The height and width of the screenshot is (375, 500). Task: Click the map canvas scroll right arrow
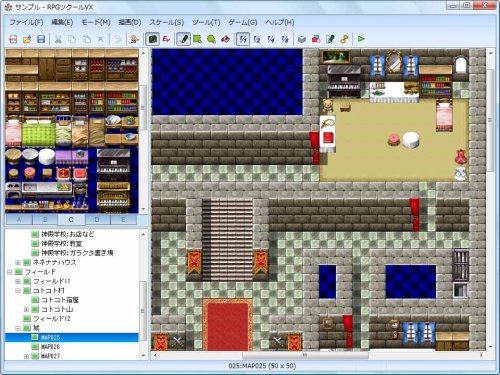(481, 355)
